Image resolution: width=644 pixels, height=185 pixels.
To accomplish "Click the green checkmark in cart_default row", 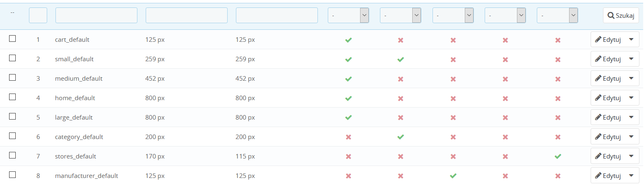I will point(348,40).
